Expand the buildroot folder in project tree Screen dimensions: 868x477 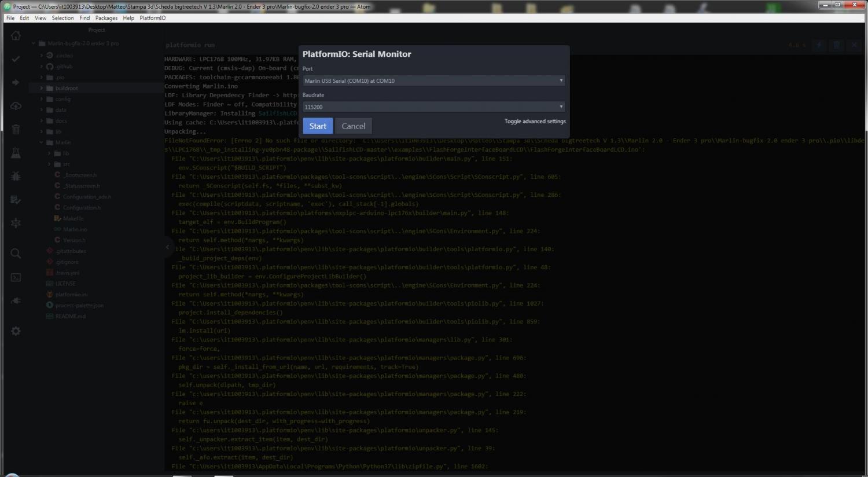tap(66, 89)
